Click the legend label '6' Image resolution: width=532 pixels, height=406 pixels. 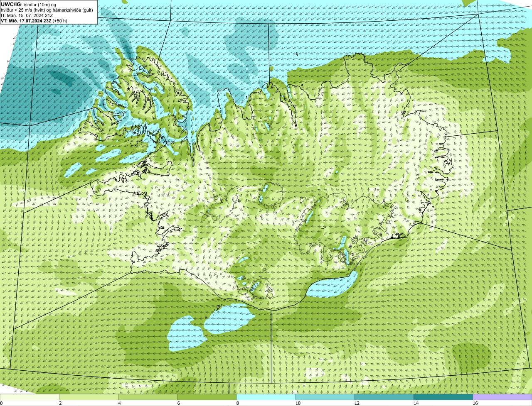pyautogui.click(x=178, y=403)
